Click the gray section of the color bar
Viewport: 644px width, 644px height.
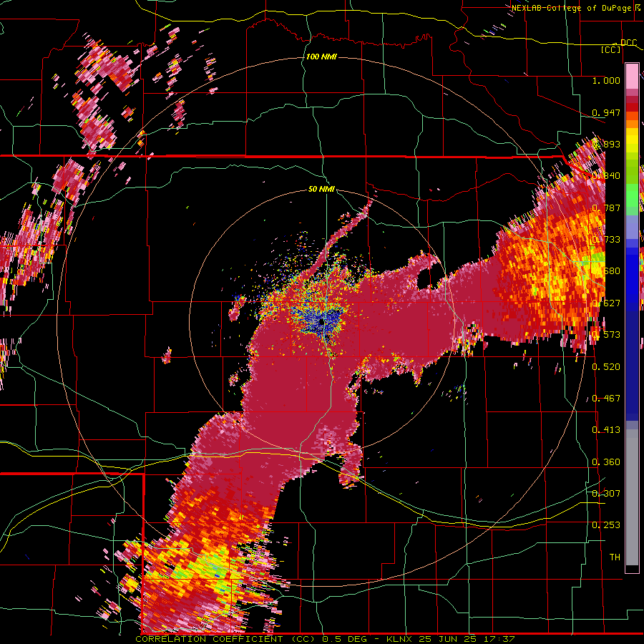tap(632, 497)
